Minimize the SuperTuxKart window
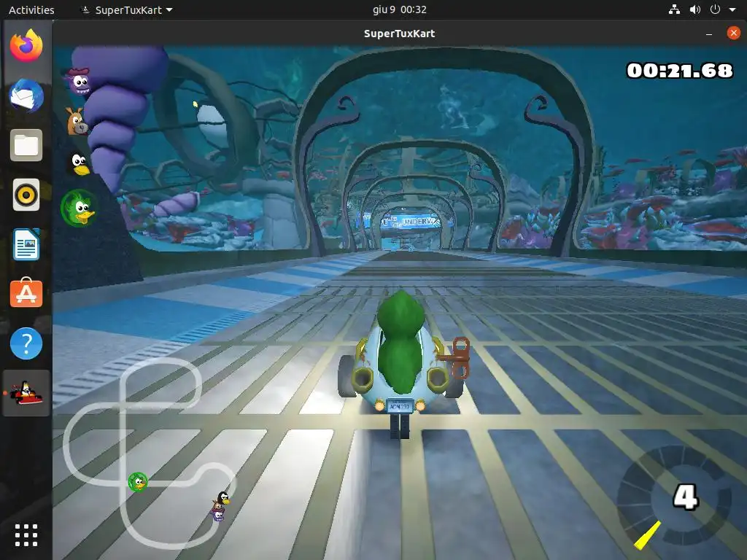 coord(709,34)
